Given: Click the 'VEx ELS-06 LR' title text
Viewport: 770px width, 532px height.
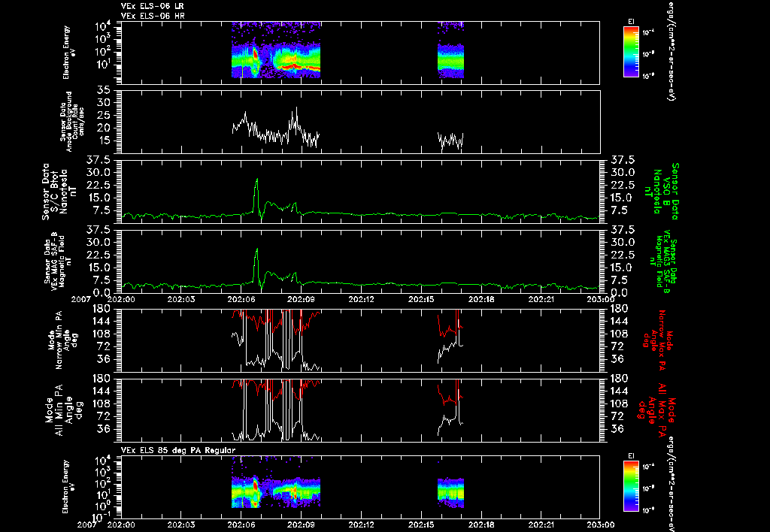Looking at the screenshot, I should pyautogui.click(x=152, y=6).
